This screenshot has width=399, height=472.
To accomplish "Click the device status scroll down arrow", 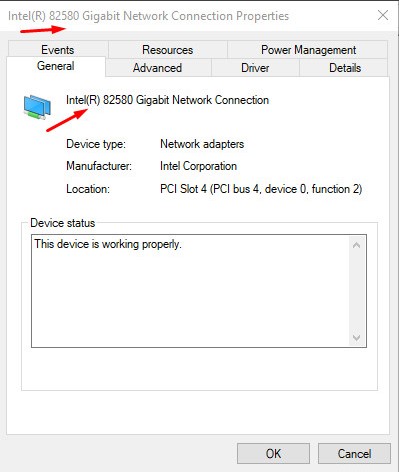I will pos(356,337).
